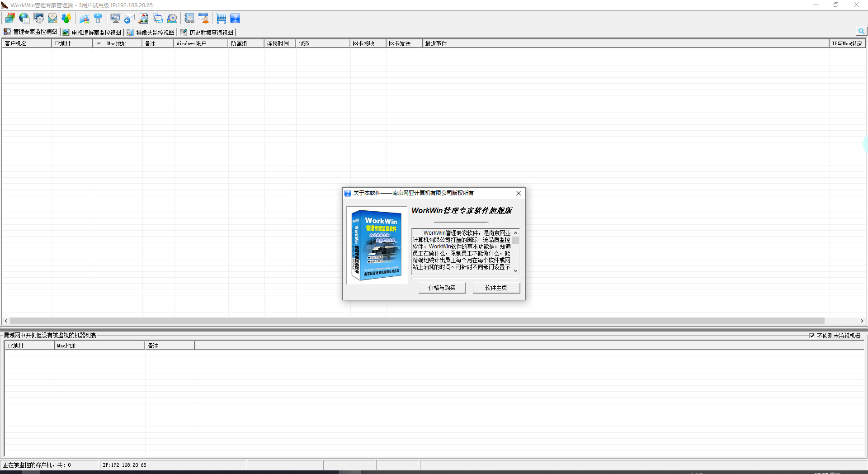Image resolution: width=868 pixels, height=474 pixels.
Task: Click the magnifier search icon at far right
Action: [861, 31]
